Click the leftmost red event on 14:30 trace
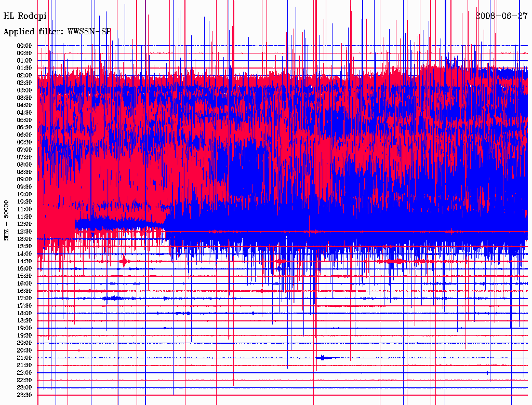This screenshot has width=532, height=405. click(124, 261)
